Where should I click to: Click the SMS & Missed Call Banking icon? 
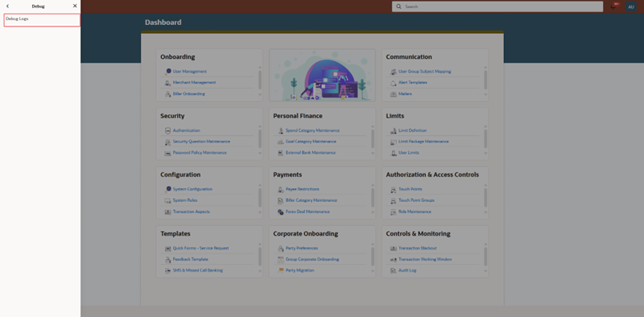[x=167, y=270]
